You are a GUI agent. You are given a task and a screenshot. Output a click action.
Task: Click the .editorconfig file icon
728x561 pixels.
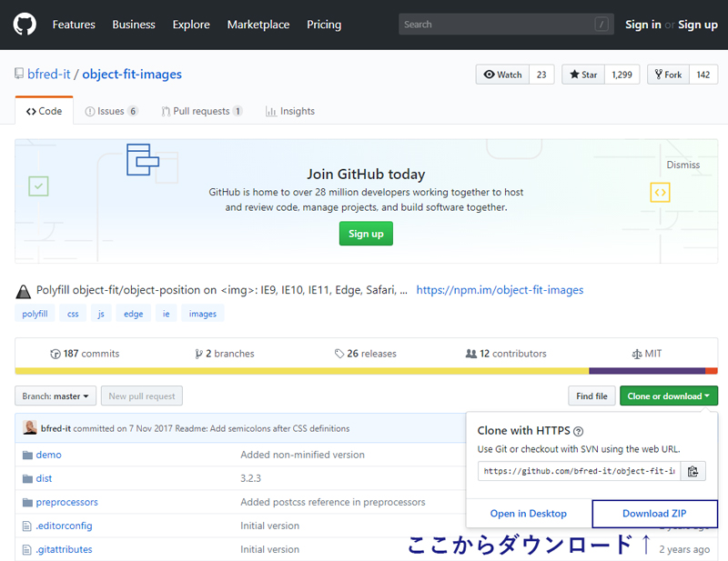coord(27,526)
